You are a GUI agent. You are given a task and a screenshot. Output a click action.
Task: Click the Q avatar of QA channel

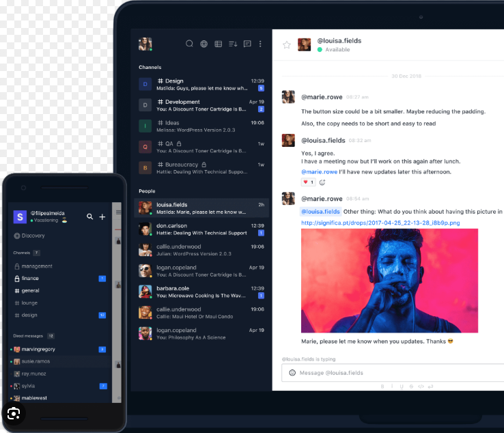(145, 147)
